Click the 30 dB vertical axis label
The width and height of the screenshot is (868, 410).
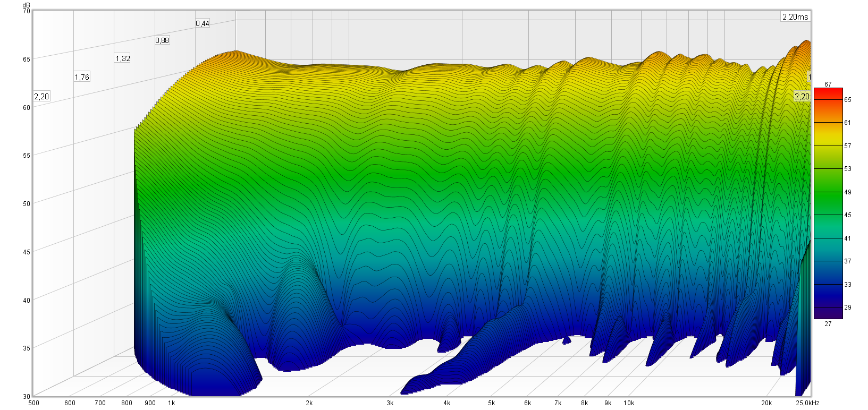point(26,396)
